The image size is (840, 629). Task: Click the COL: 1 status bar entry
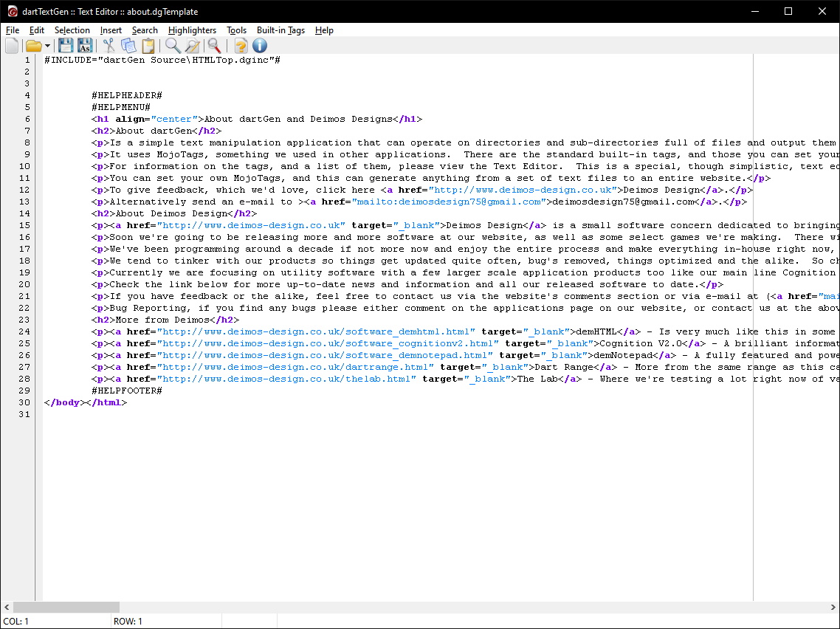pyautogui.click(x=16, y=622)
